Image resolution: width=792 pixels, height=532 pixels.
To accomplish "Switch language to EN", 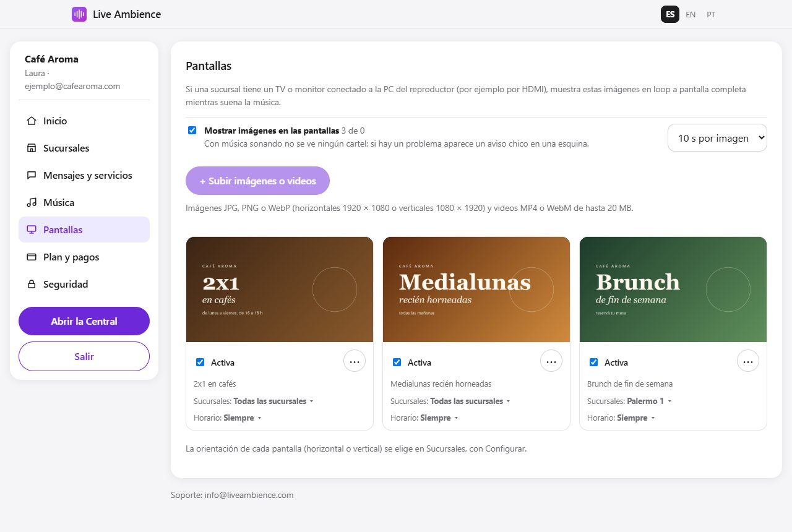I will (x=691, y=14).
